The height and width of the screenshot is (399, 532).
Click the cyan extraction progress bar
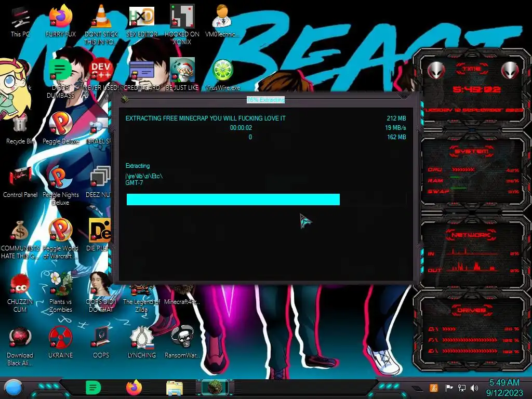(x=233, y=199)
